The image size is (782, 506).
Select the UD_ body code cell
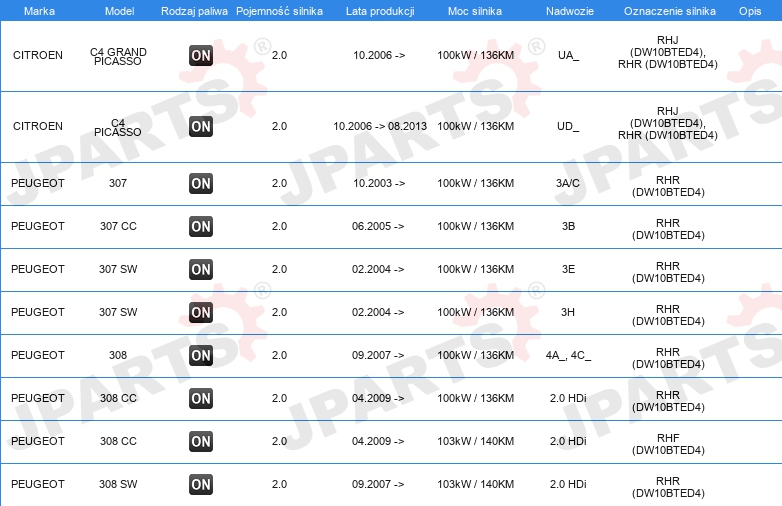click(568, 126)
